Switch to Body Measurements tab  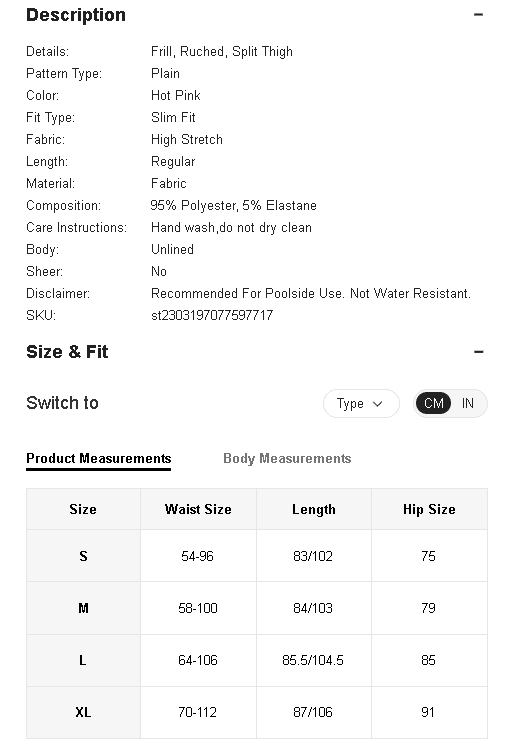[x=287, y=459]
